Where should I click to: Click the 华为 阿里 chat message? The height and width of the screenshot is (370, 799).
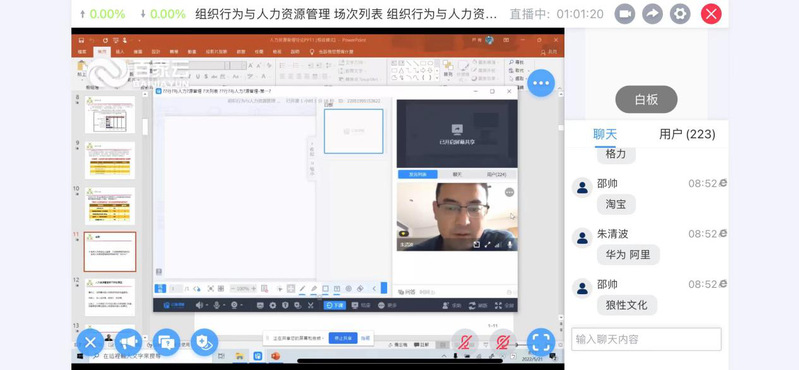click(x=628, y=255)
